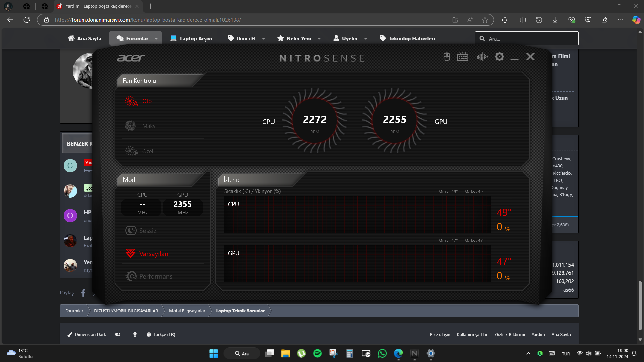The width and height of the screenshot is (644, 362).
Task: Share on Facebook icon
Action: [83, 293]
